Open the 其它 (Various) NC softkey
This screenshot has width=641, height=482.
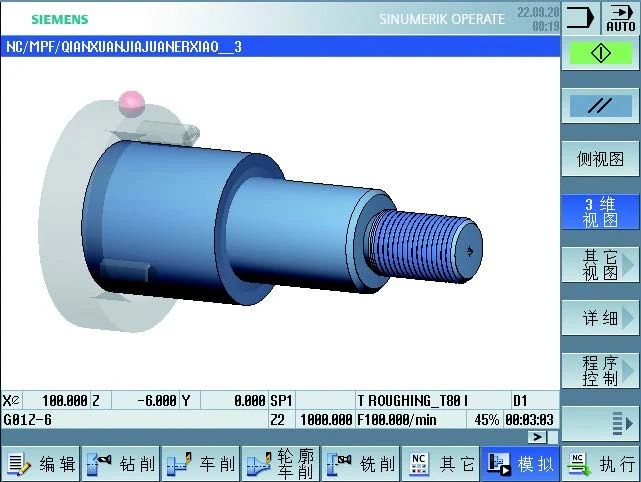pos(440,464)
